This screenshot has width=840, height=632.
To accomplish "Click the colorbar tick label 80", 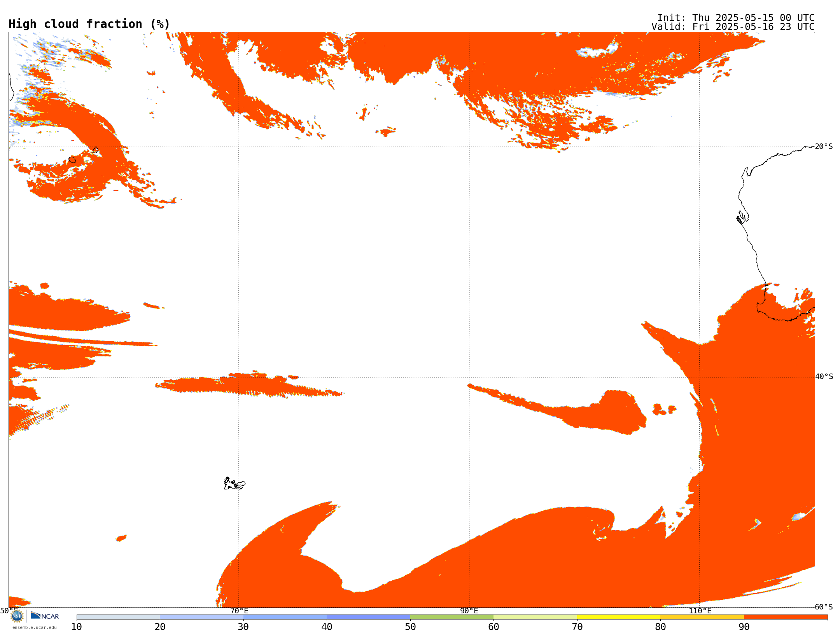I will tap(660, 627).
